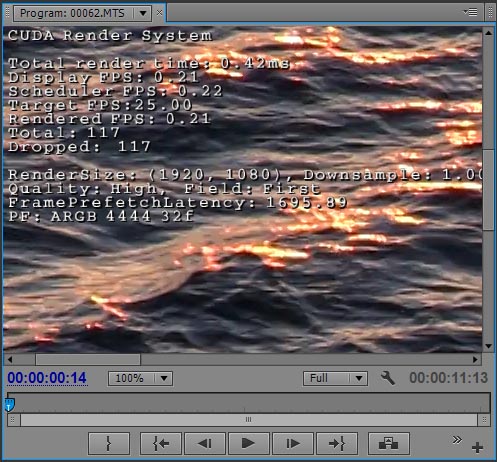
Task: Click the 00:00:00:14 current timecode
Action: [47, 378]
